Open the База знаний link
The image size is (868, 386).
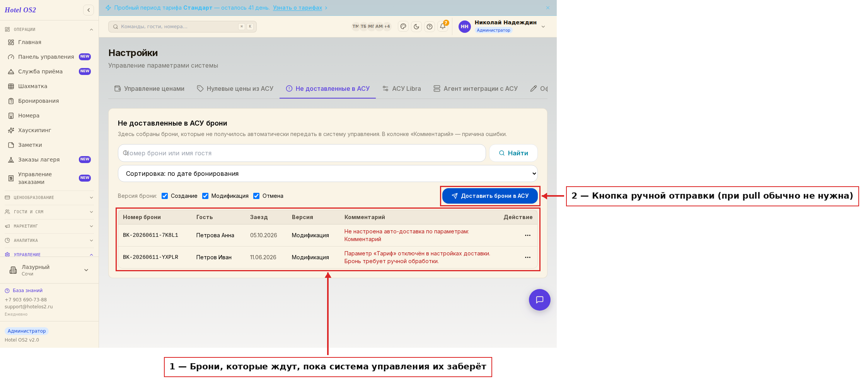[27, 291]
